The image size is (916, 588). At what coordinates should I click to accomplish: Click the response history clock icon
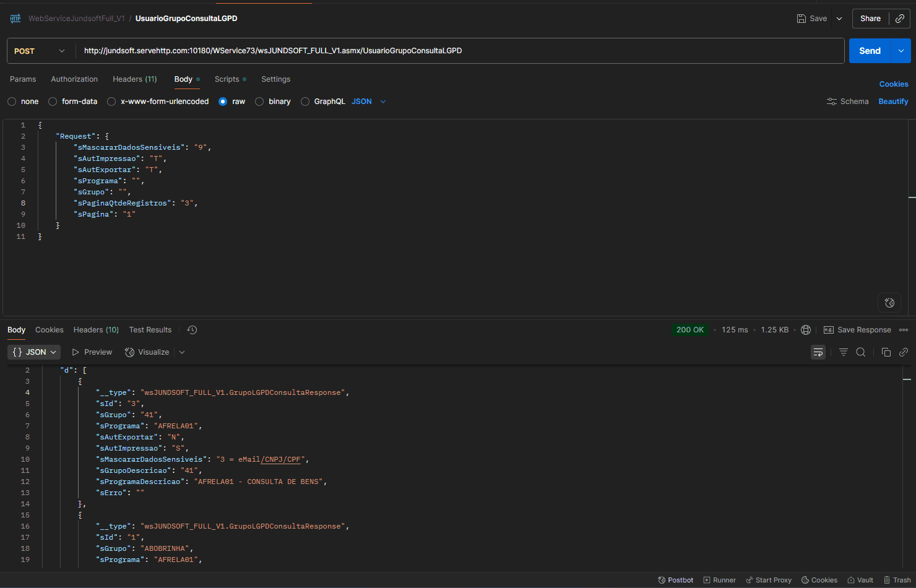pos(192,330)
